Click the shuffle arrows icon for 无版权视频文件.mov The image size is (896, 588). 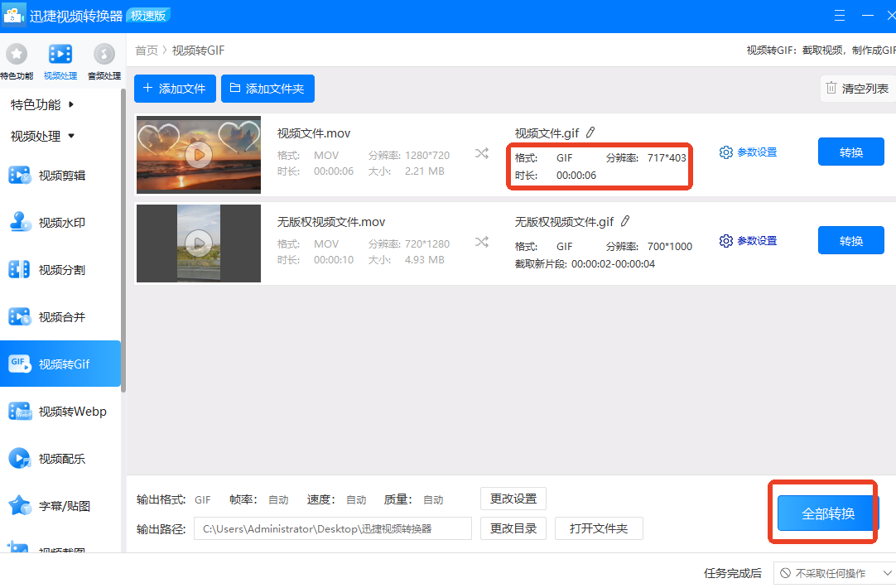pos(482,242)
